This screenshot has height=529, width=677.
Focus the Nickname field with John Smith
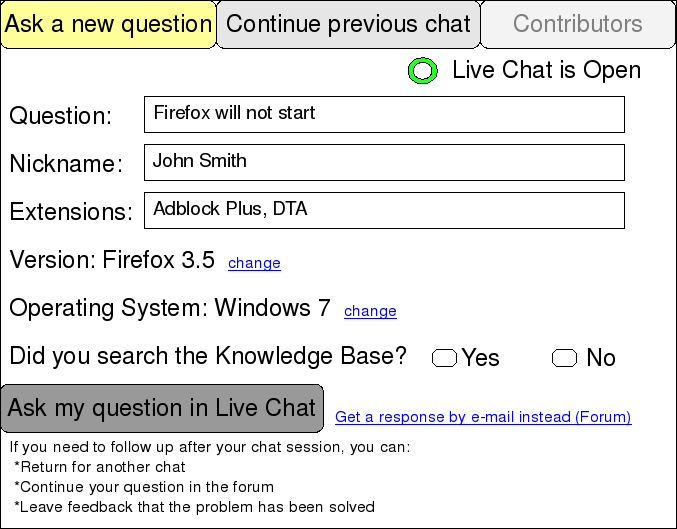coord(384,162)
